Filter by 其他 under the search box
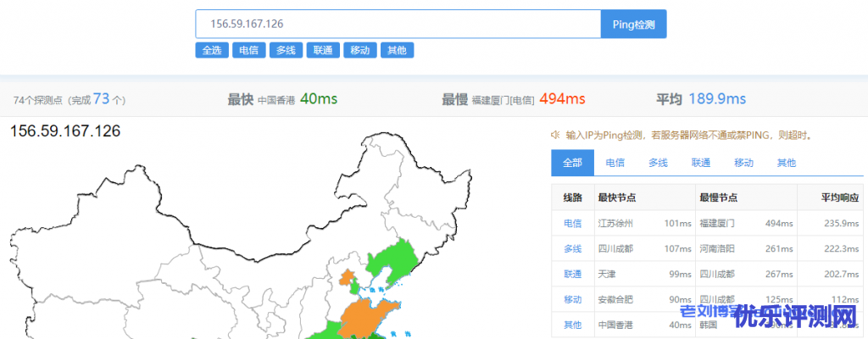 pos(398,50)
